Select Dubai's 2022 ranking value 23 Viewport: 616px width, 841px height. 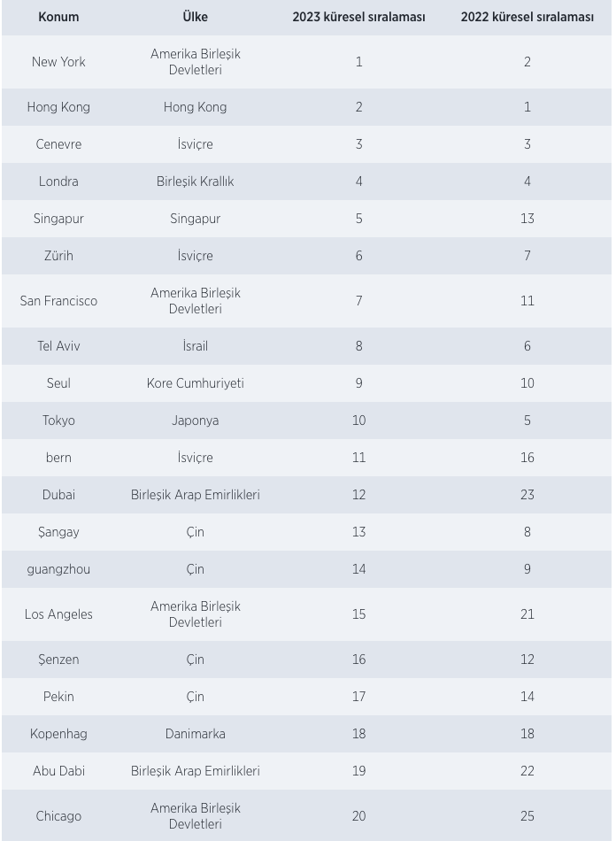[527, 495]
